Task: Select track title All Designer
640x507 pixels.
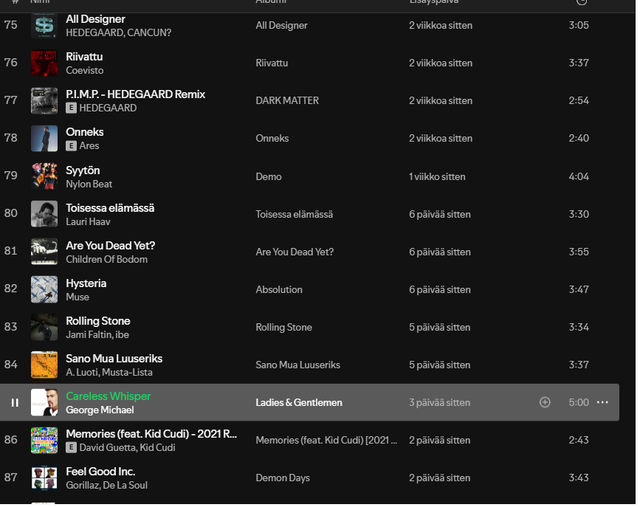Action: pyautogui.click(x=96, y=19)
